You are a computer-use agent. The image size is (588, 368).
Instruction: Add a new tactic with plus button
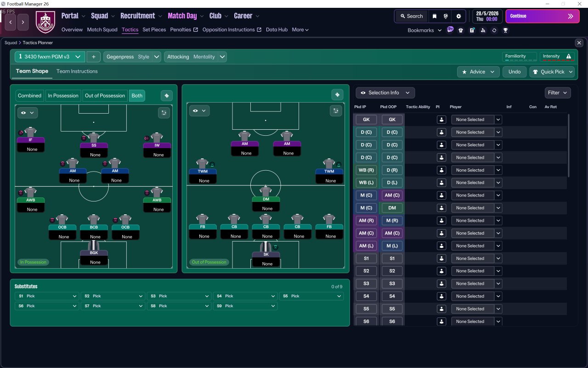[x=93, y=57]
